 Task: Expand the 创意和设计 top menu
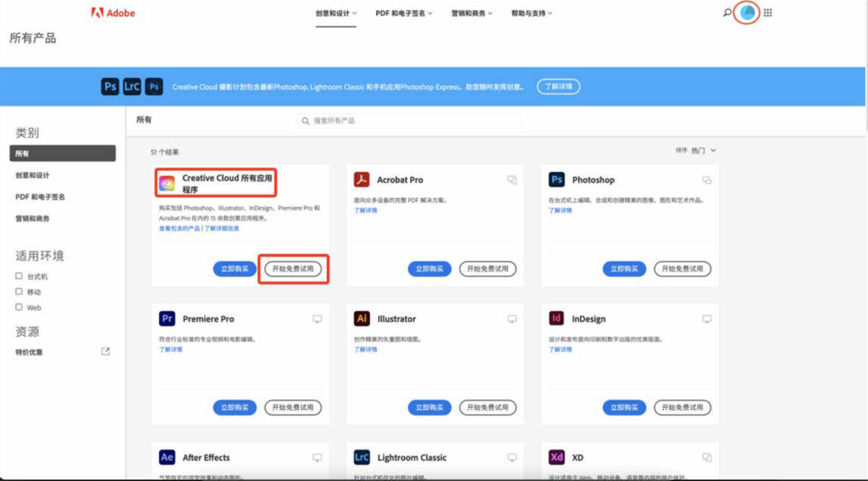tap(336, 14)
